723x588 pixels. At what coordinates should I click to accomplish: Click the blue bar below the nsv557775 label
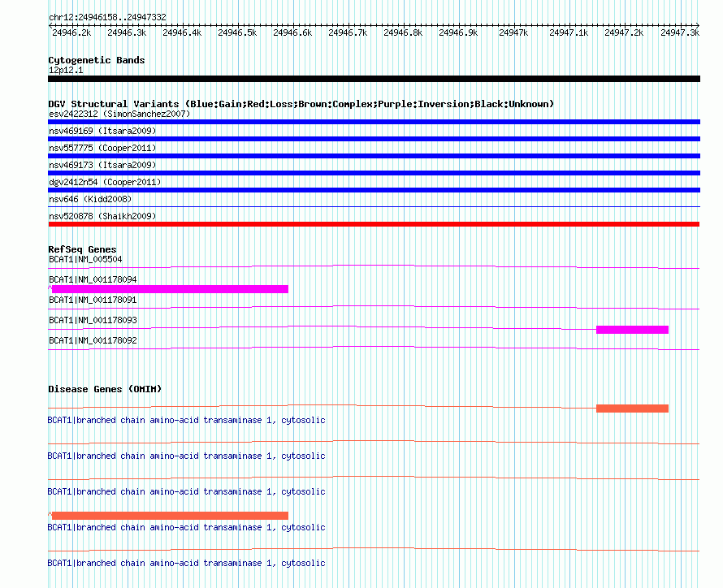[374, 156]
